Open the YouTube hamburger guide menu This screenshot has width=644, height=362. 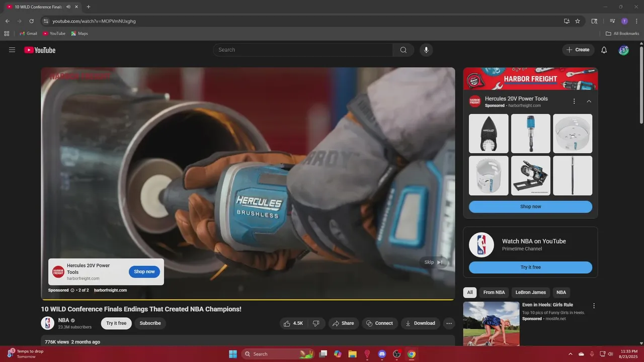click(12, 50)
